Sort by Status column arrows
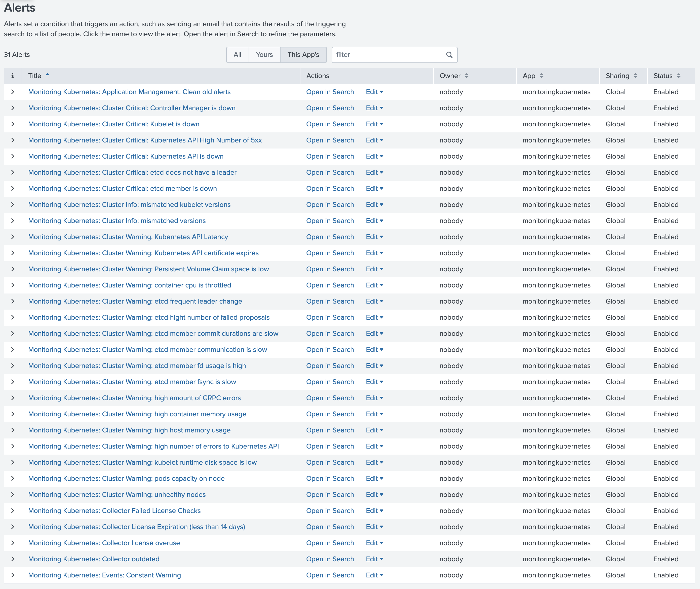Screen dimensions: 700x589 tap(679, 76)
